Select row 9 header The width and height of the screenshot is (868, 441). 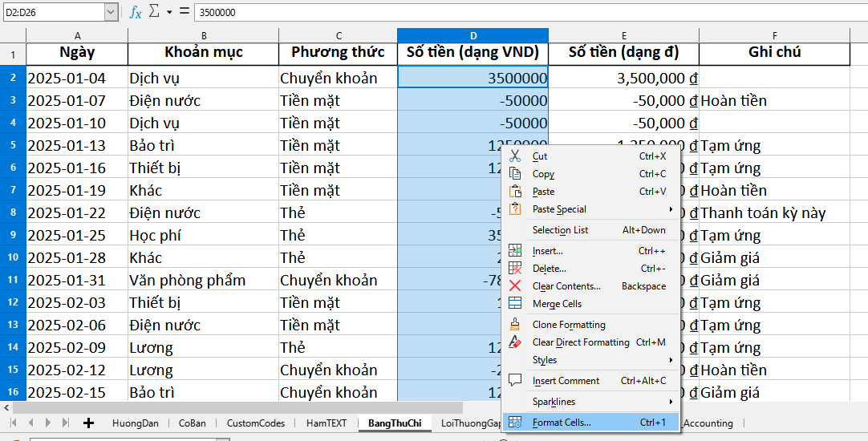pos(13,235)
